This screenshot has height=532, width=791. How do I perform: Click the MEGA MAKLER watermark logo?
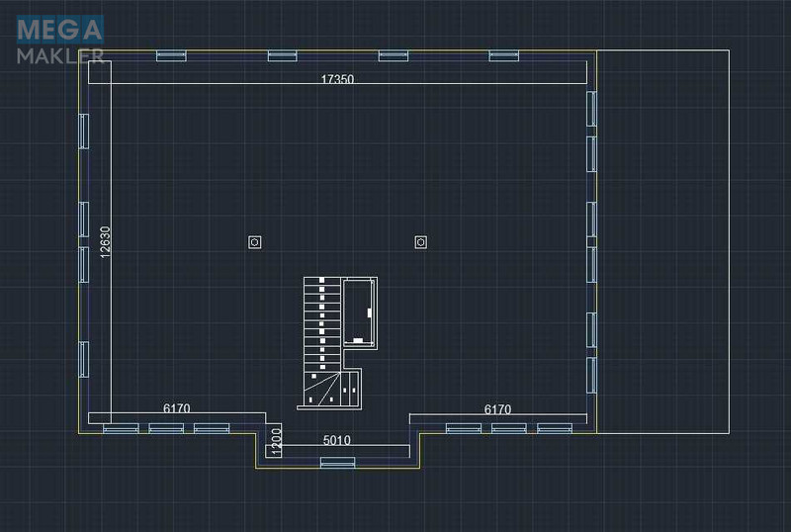(60, 40)
